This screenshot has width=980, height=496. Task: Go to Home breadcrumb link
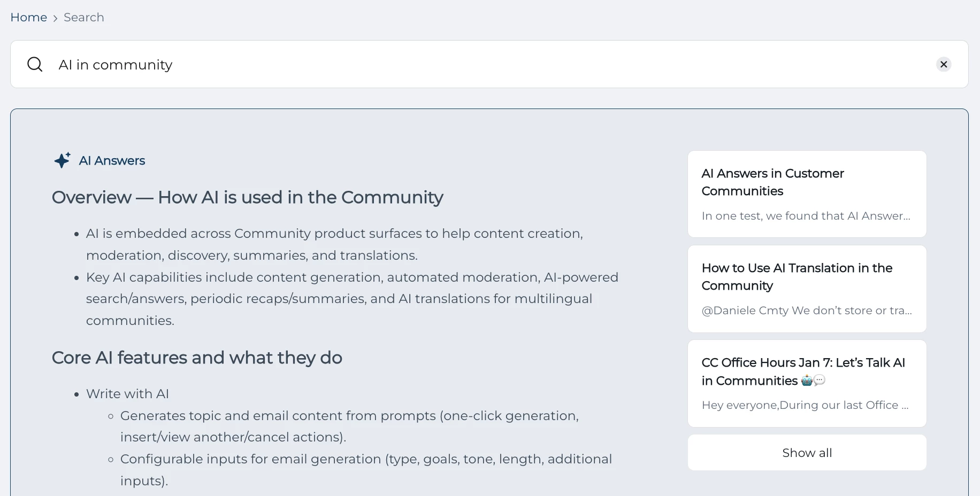click(29, 18)
